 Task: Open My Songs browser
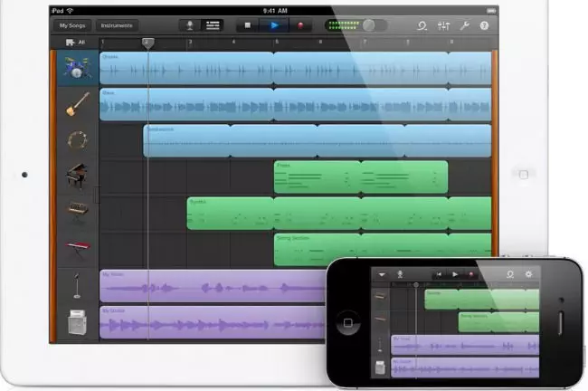72,25
